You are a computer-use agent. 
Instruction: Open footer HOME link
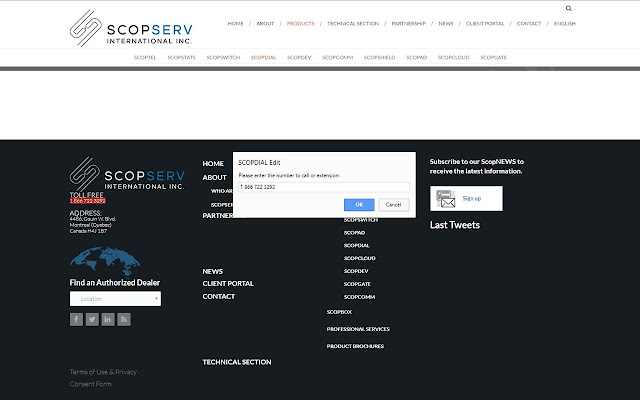click(213, 164)
